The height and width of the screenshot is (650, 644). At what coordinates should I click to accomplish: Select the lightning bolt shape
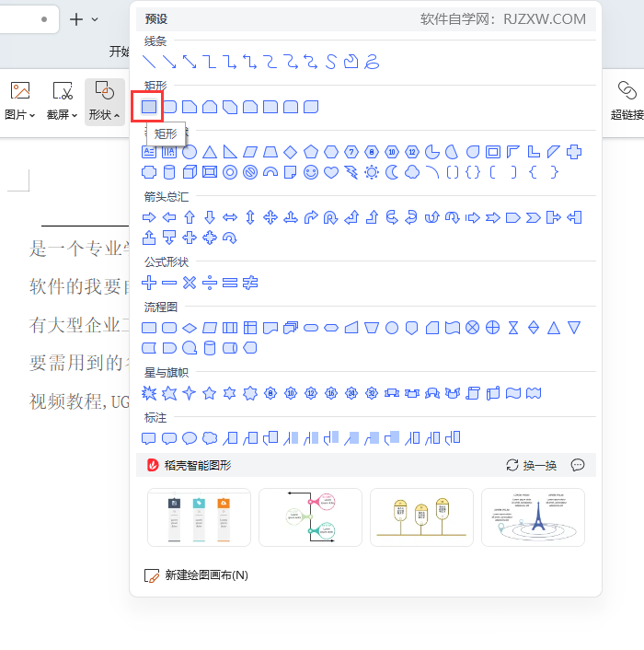351,172
